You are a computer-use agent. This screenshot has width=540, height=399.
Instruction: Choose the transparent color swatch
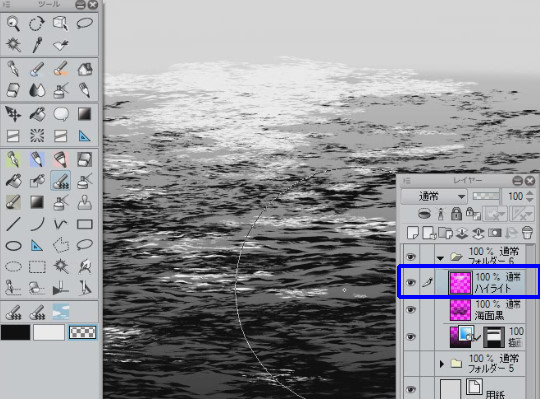coord(82,333)
